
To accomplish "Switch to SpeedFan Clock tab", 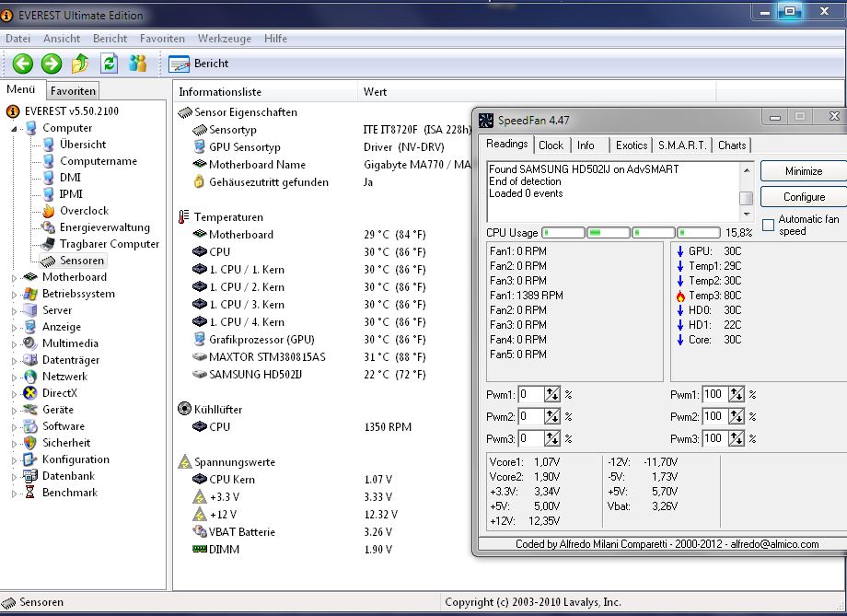I will 551,145.
